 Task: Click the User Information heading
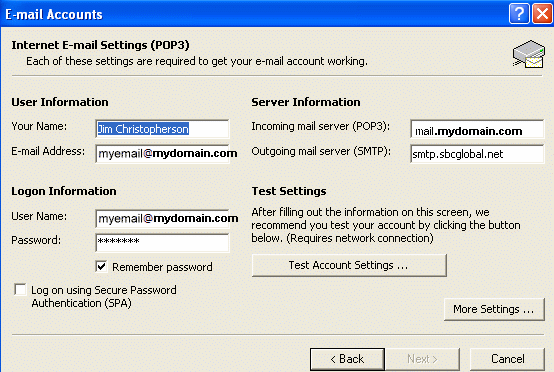pyautogui.click(x=60, y=102)
